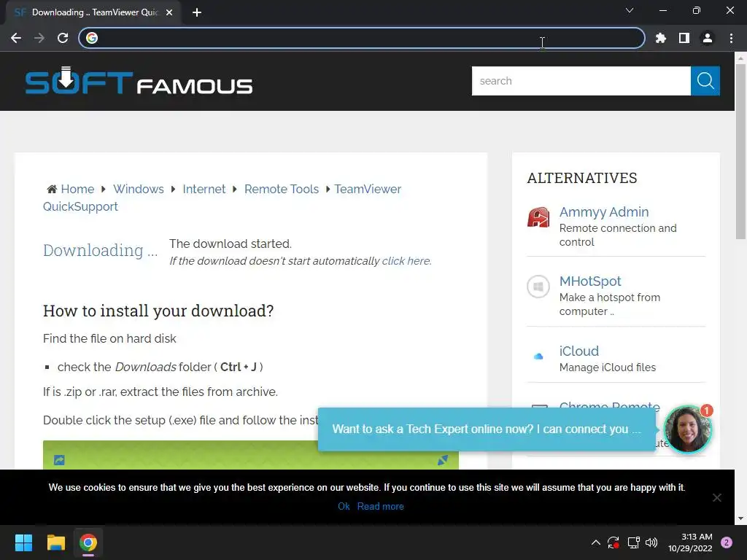Screen dimensions: 747x560
Task: Toggle the Chrome side panel icon
Action: [x=684, y=38]
